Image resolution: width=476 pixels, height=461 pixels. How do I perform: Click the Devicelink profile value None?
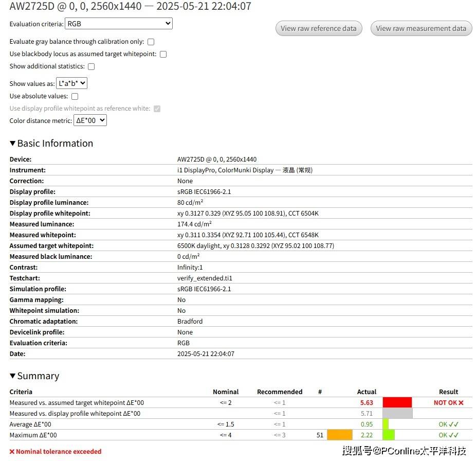click(185, 332)
